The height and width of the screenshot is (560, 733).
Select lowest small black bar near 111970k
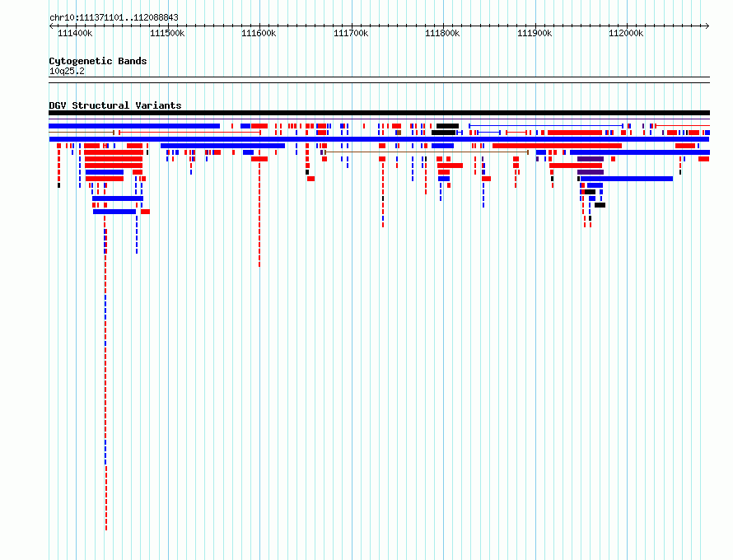click(600, 205)
